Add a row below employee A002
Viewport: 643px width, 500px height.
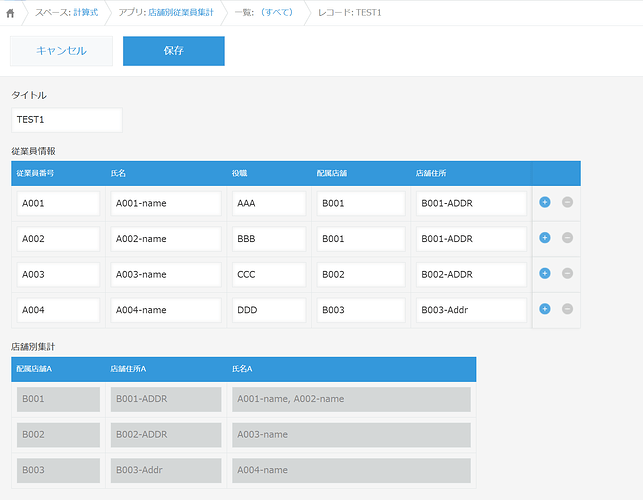click(545, 238)
